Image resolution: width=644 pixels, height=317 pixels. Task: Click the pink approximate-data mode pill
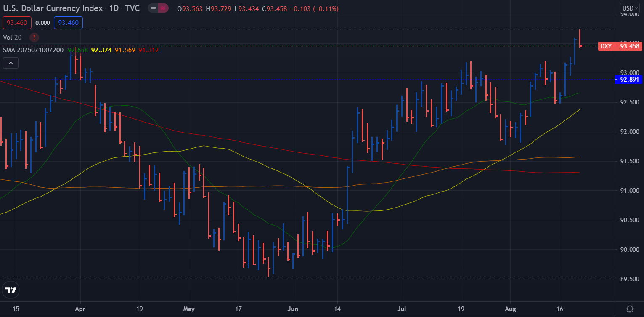[163, 8]
